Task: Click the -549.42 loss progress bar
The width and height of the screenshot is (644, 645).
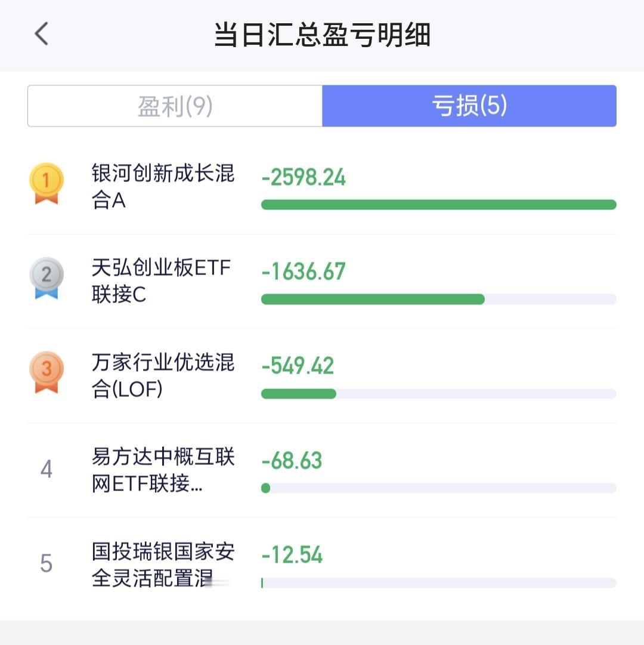Action: (438, 394)
